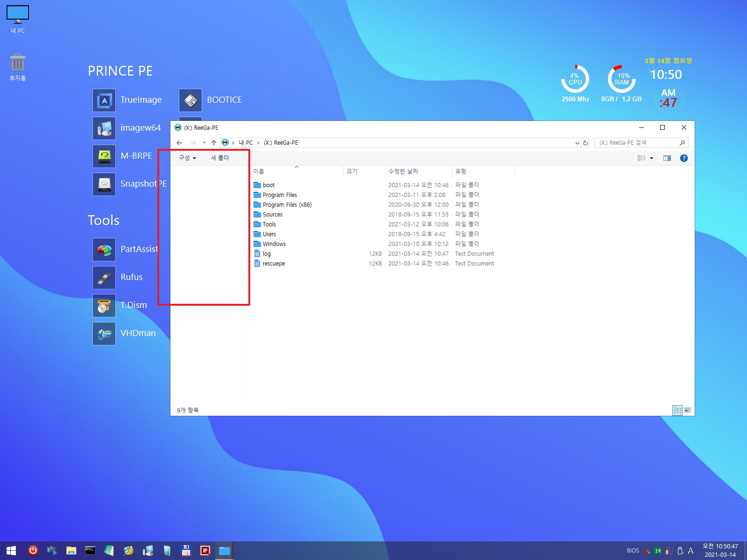Select the Program Files (x86) folder
Screen dimensions: 747x560
pos(282,205)
